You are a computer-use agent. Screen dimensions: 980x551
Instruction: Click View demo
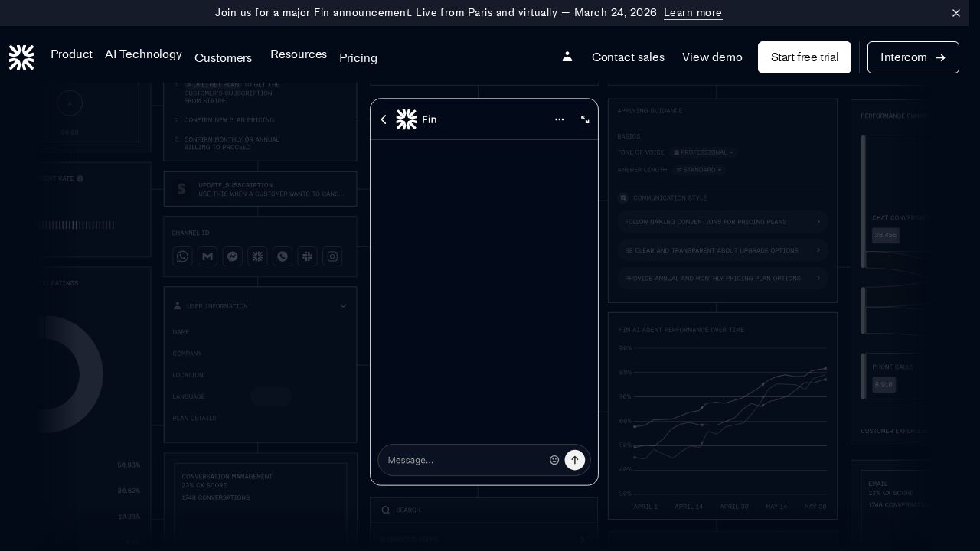point(712,57)
